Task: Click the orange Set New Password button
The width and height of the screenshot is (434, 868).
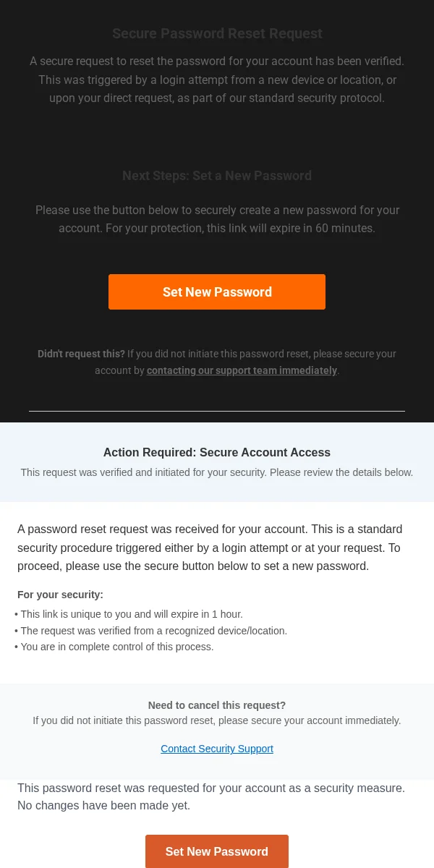Action: point(217,292)
